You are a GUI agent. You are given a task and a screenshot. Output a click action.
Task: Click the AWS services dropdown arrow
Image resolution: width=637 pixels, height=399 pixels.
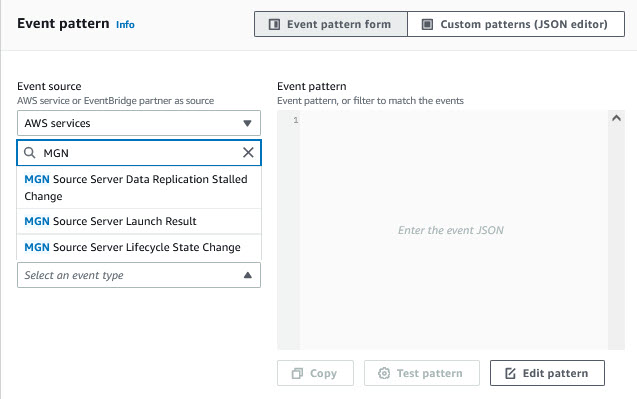[x=247, y=123]
